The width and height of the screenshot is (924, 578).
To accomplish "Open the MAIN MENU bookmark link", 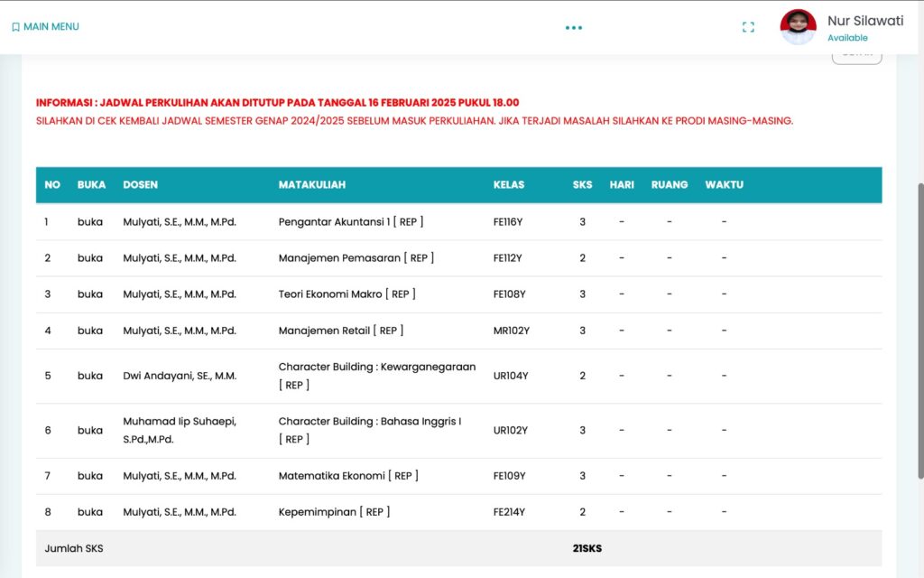I will [x=45, y=26].
